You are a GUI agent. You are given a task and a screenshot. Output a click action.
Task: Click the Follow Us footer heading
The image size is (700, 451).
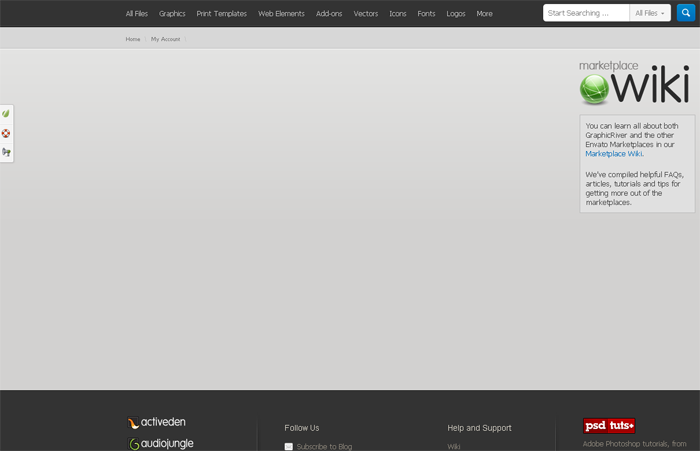coord(302,428)
